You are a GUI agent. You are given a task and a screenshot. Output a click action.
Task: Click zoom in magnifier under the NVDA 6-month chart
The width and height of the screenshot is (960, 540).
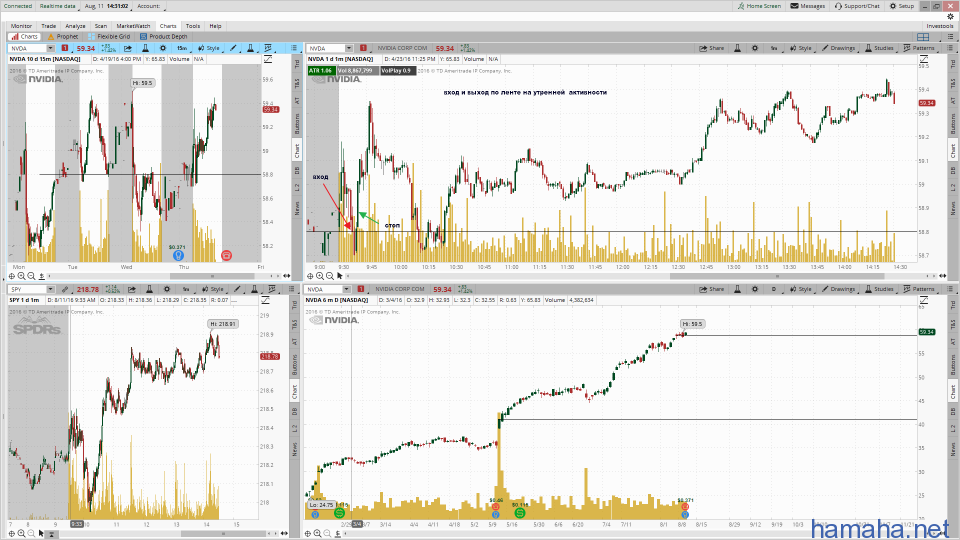click(x=318, y=534)
